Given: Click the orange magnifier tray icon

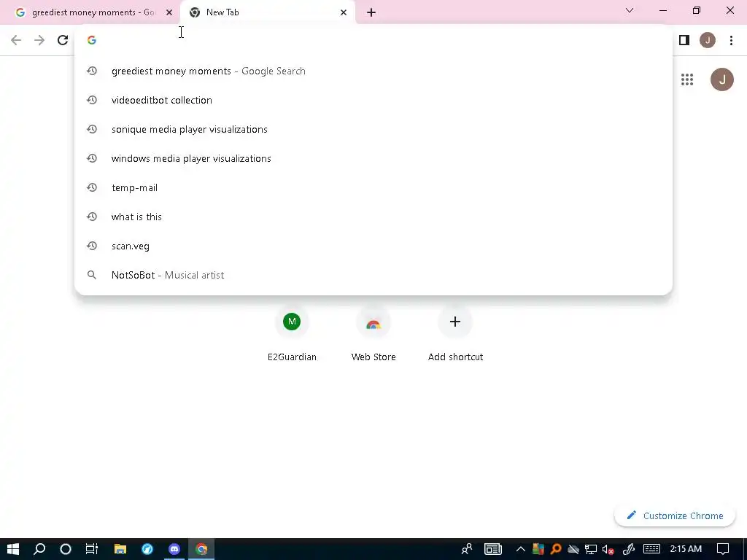Looking at the screenshot, I should pyautogui.click(x=555, y=549).
